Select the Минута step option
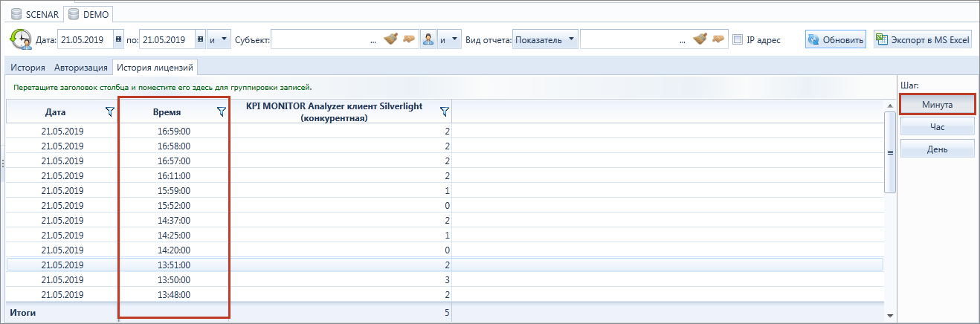The height and width of the screenshot is (324, 980). coord(937,104)
